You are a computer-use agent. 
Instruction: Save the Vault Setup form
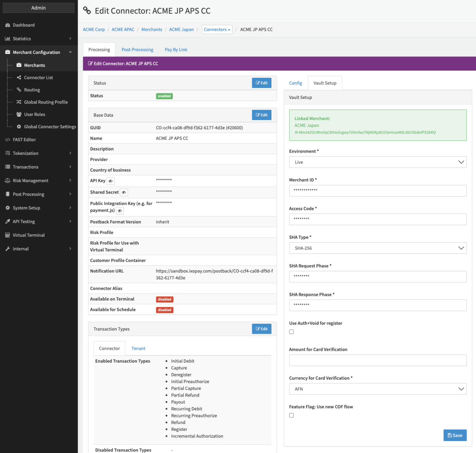coord(455,436)
